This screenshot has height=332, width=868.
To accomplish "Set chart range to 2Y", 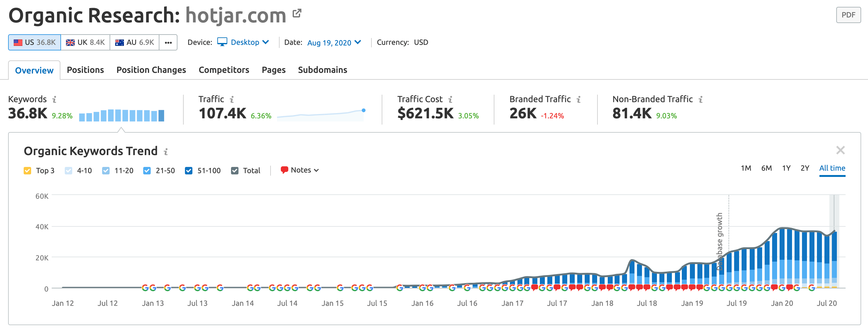I will click(805, 168).
